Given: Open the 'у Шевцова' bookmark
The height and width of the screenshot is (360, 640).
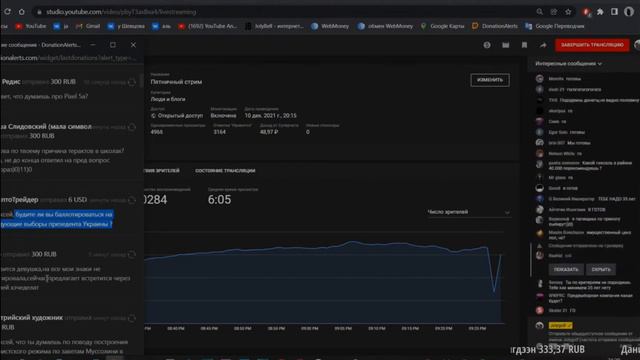Looking at the screenshot, I should pyautogui.click(x=126, y=26).
